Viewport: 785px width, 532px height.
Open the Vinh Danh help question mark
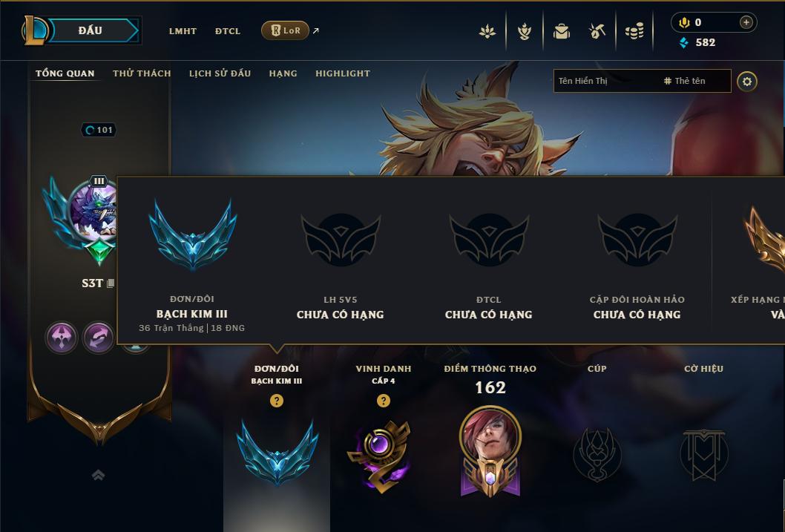(x=384, y=401)
